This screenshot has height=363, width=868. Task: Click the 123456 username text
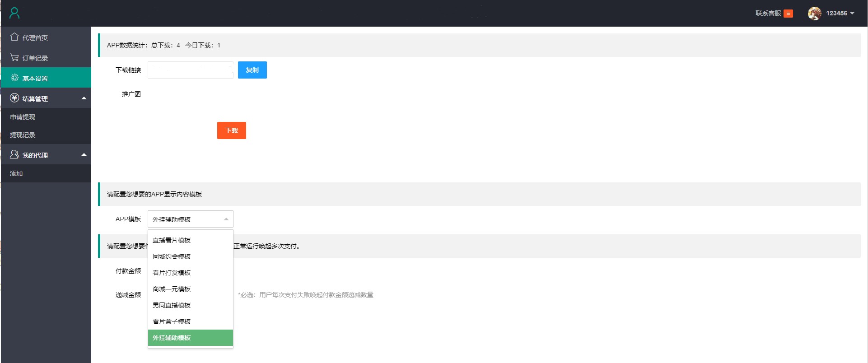click(836, 13)
